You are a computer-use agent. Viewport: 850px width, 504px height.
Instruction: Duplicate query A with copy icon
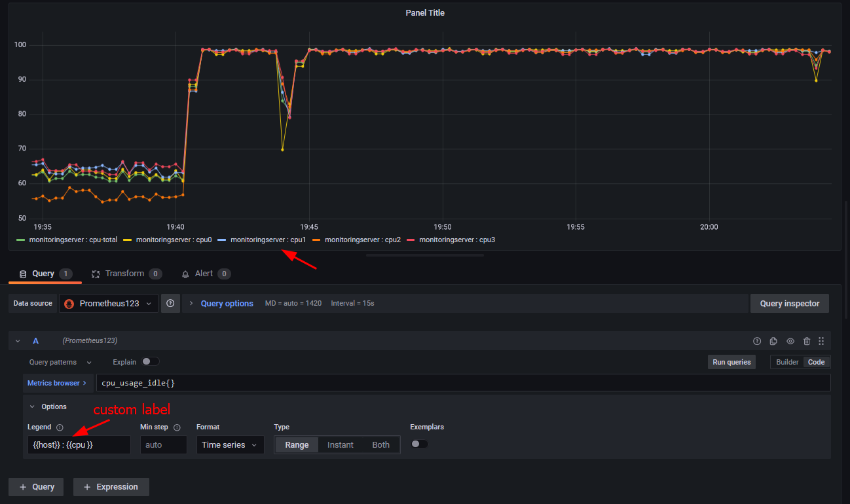773,341
